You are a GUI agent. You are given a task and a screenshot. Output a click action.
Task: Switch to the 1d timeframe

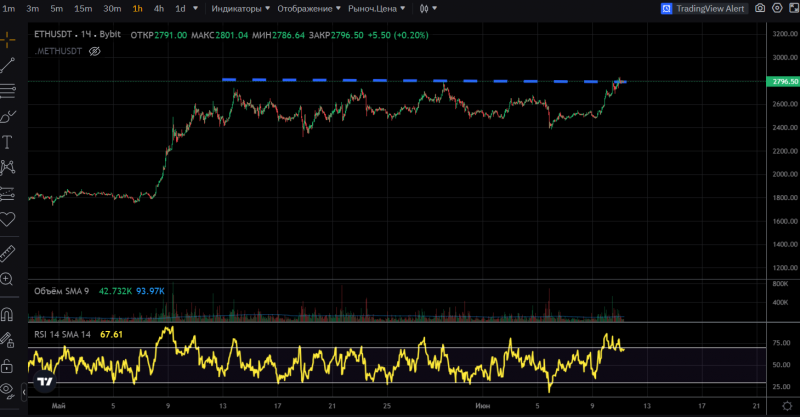180,8
